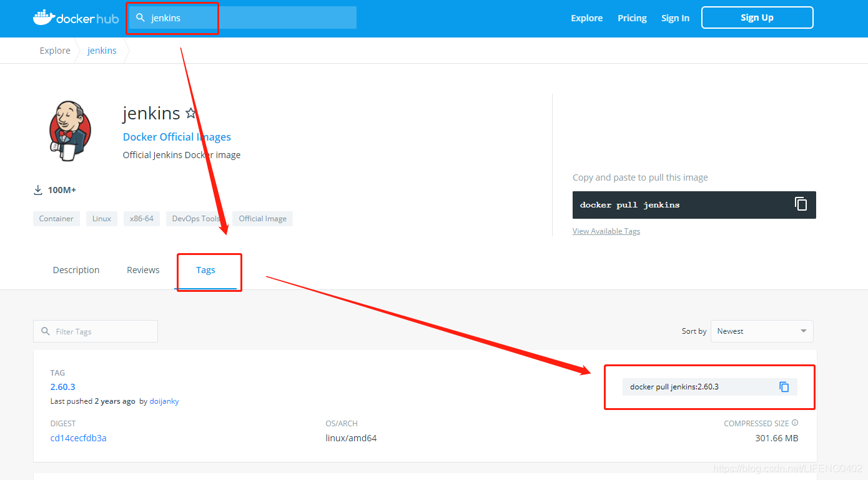
Task: Switch to the Description tab
Action: click(76, 270)
